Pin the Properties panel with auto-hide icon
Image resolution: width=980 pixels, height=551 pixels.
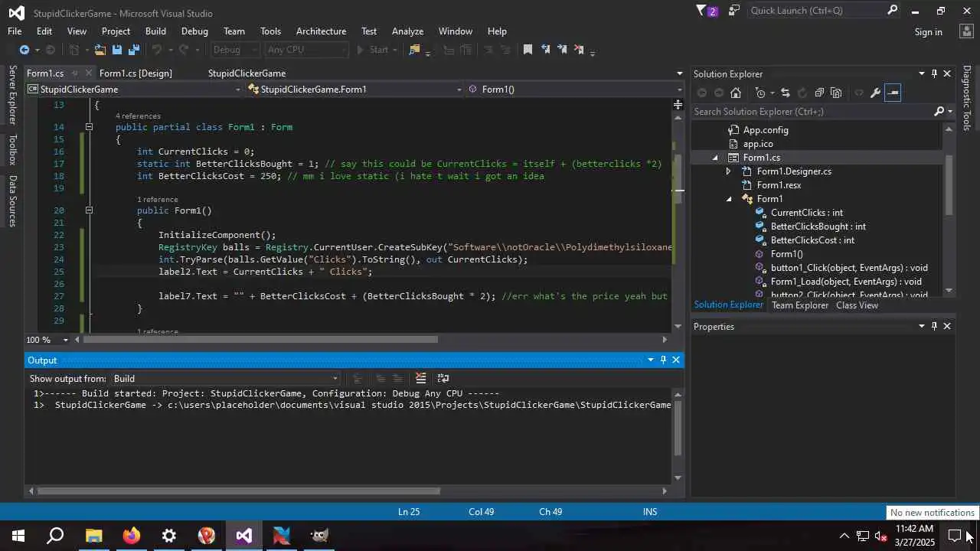pyautogui.click(x=934, y=326)
